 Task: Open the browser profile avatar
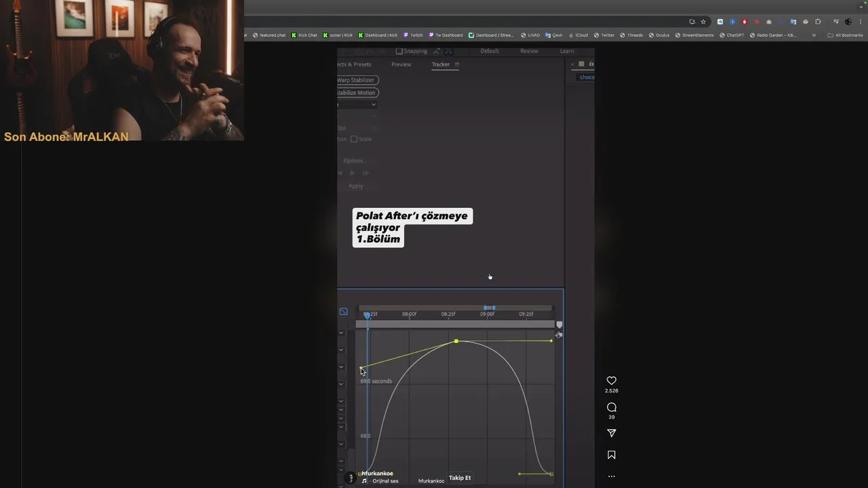(x=848, y=22)
